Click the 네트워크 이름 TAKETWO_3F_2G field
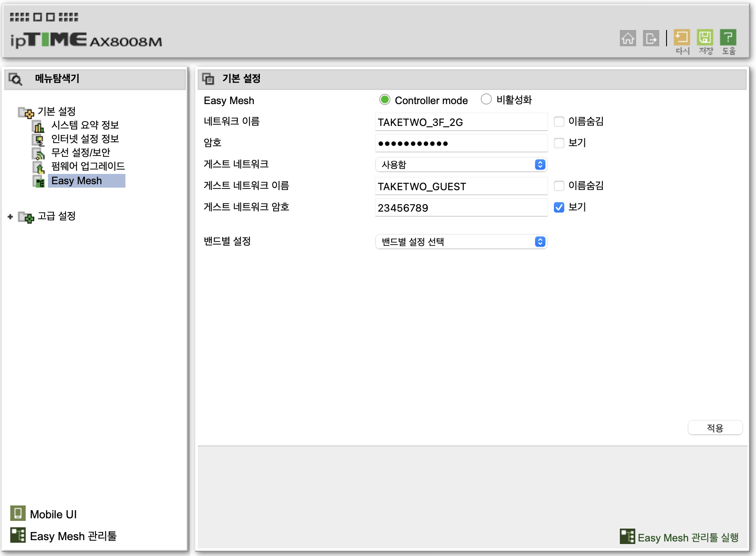Image resolution: width=756 pixels, height=556 pixels. (461, 122)
